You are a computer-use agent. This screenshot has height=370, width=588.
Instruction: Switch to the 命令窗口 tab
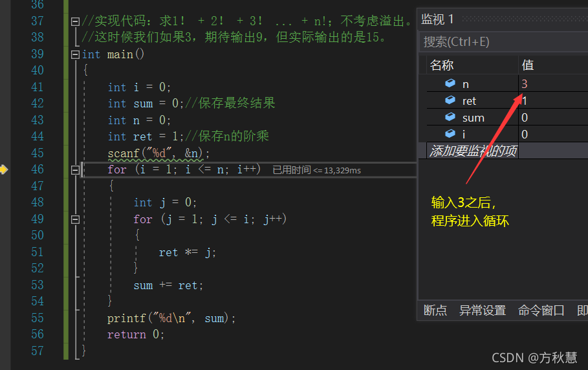pos(541,310)
